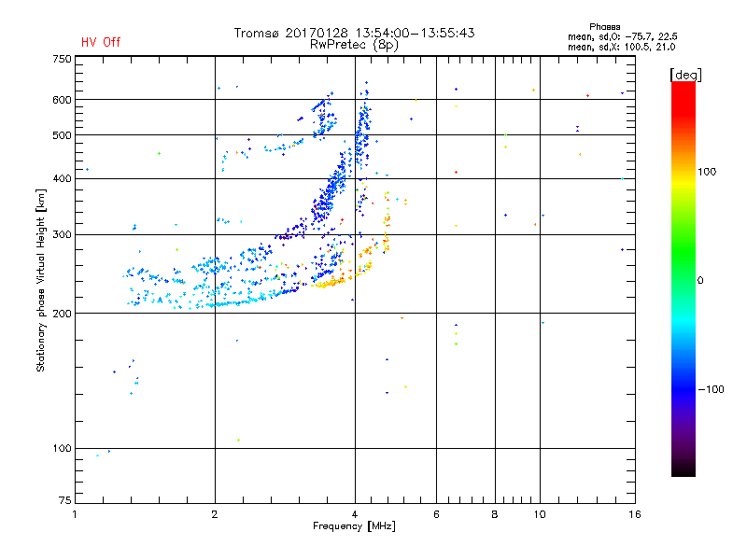This screenshot has width=747, height=560.
Task: Click the colorbar label '100'
Action: [x=707, y=172]
